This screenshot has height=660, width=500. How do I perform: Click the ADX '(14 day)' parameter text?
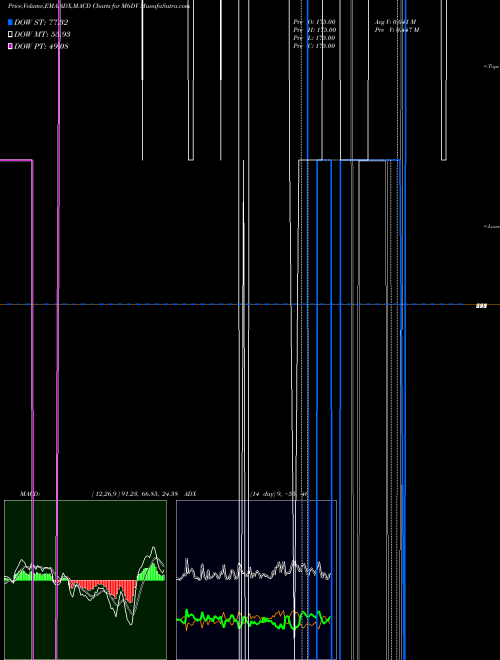(x=263, y=494)
